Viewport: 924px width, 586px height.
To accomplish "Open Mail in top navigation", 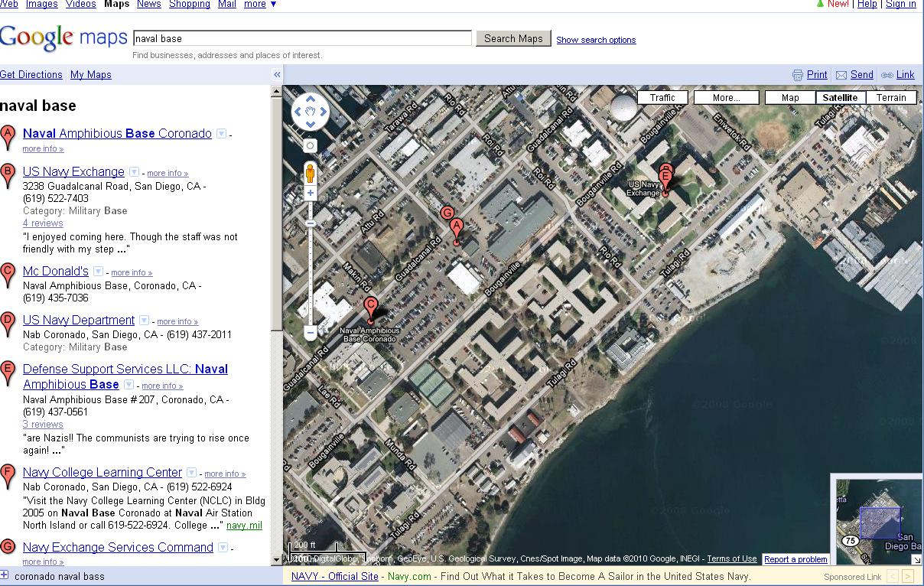I will click(227, 4).
